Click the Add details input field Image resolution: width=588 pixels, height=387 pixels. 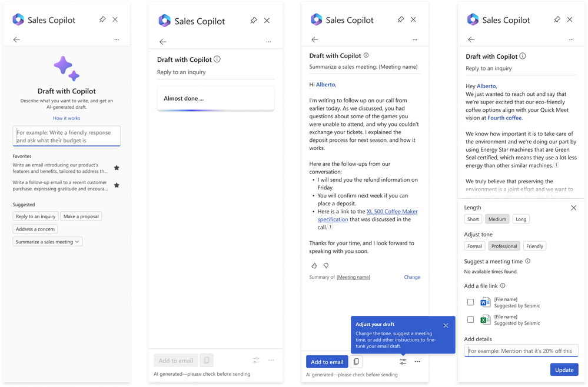pos(521,351)
